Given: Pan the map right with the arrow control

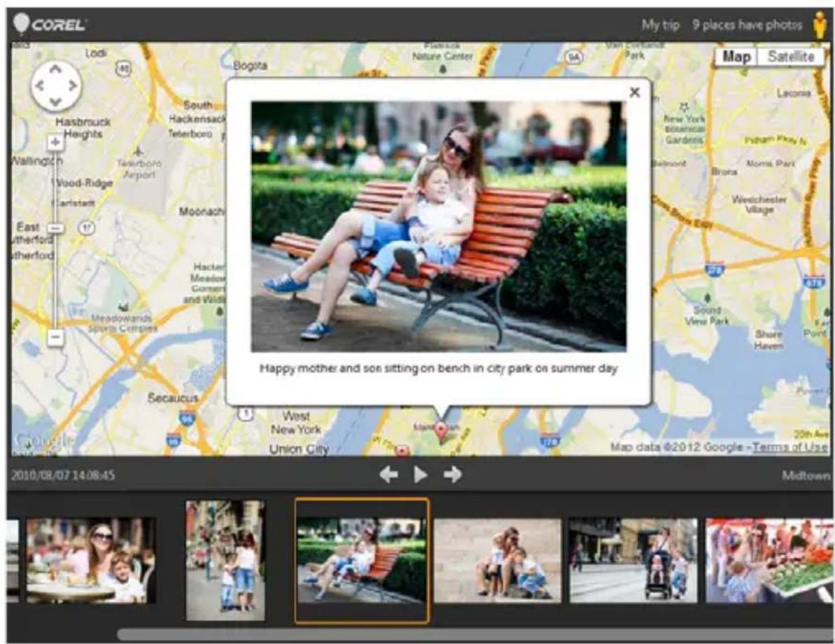Looking at the screenshot, I should point(72,85).
